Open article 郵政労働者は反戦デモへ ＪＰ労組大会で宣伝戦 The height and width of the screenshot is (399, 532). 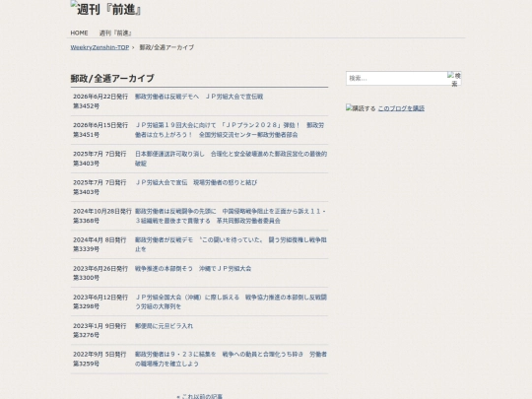tap(199, 97)
